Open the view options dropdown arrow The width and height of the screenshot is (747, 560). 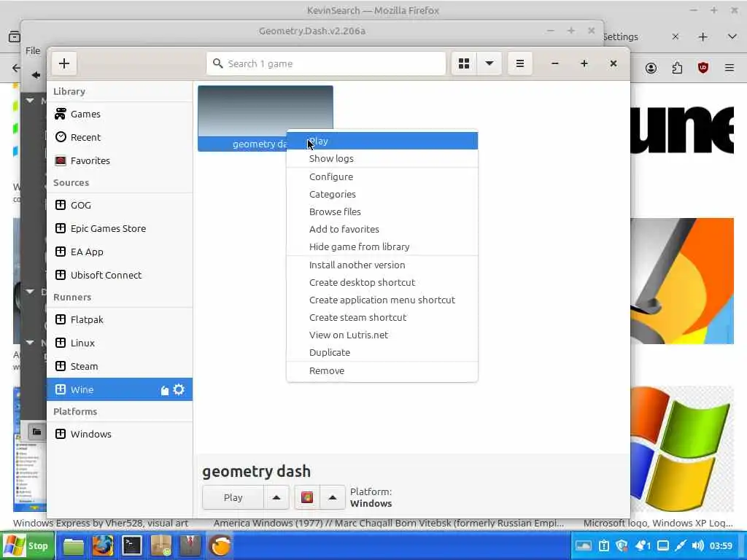tap(489, 63)
